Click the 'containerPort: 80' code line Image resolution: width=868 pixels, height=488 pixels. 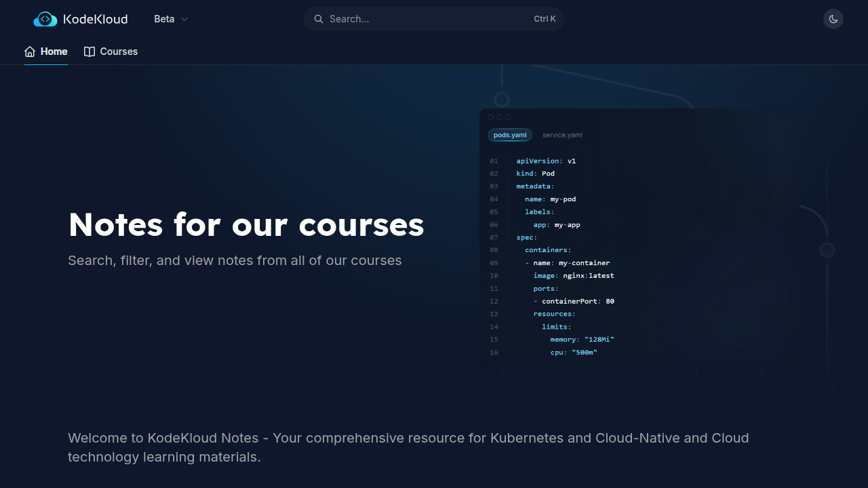[x=574, y=301]
